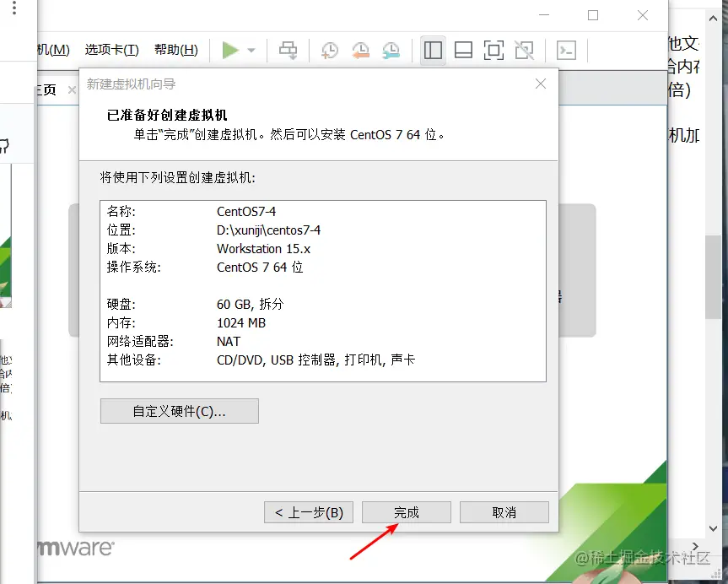The image size is (728, 584).
Task: Click the Unity mode toolbar icon
Action: (x=524, y=50)
